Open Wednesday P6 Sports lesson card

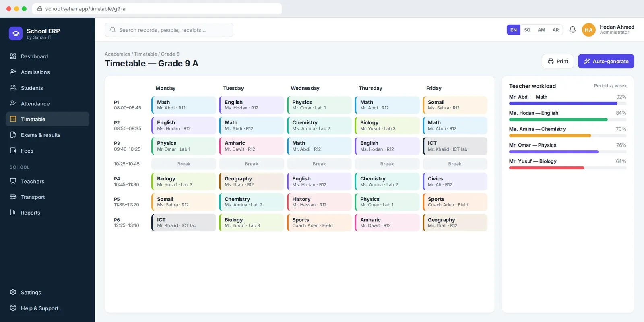319,222
